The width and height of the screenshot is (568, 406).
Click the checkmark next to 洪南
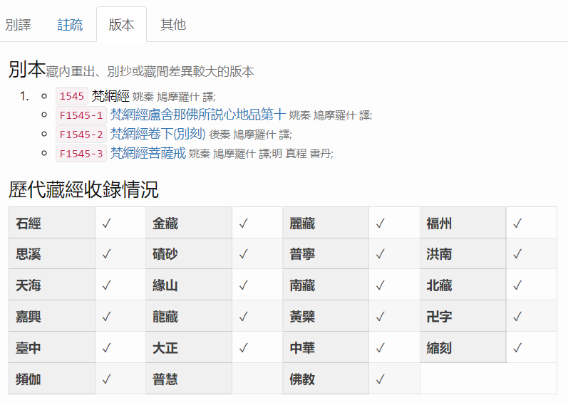click(x=517, y=254)
